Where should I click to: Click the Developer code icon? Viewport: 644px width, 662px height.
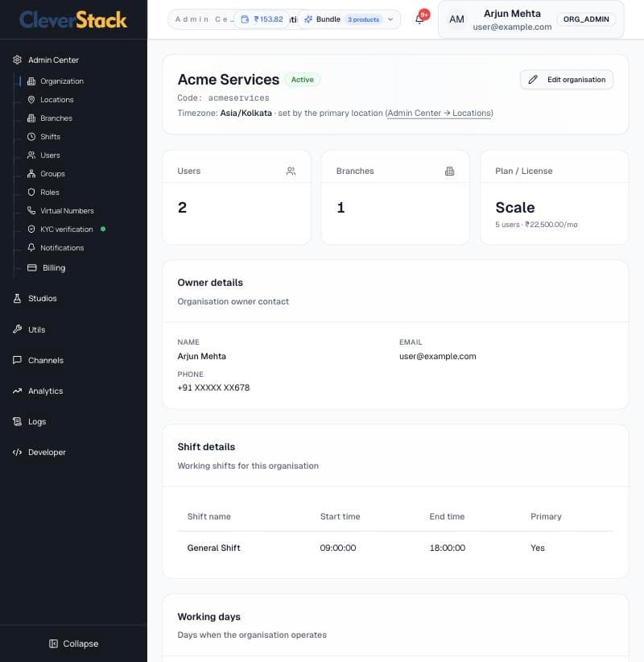click(17, 452)
